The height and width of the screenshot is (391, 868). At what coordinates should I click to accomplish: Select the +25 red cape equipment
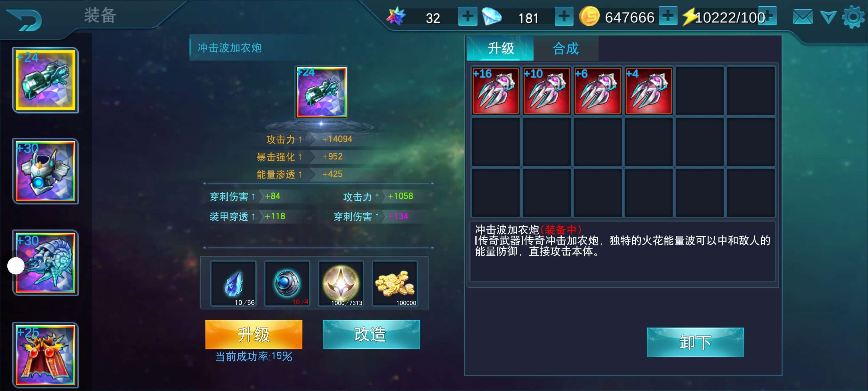click(45, 355)
